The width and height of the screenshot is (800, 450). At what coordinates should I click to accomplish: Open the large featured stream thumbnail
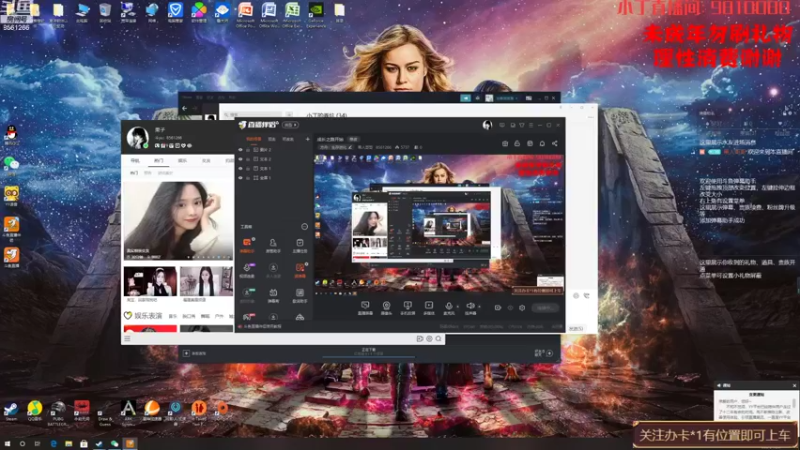click(178, 220)
